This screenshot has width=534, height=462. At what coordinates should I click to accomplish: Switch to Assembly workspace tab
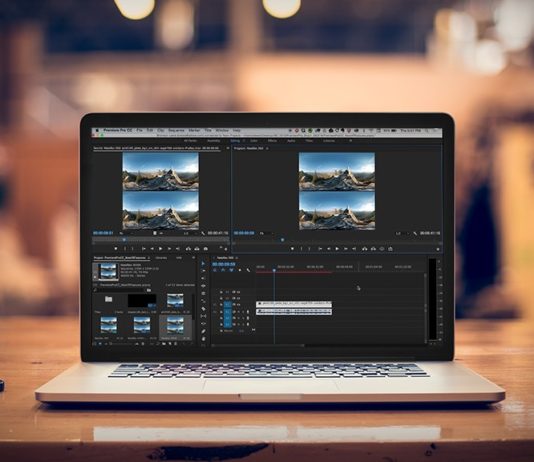pos(214,141)
